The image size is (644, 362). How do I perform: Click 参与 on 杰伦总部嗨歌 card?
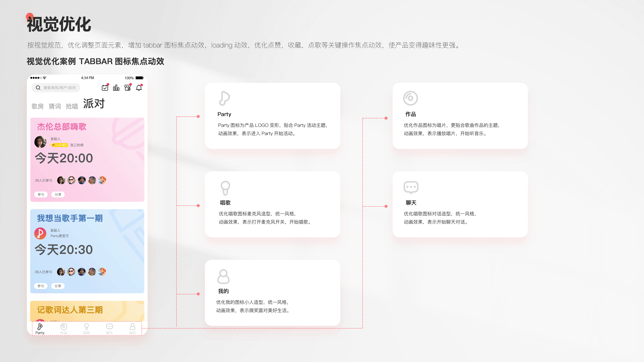[41, 194]
